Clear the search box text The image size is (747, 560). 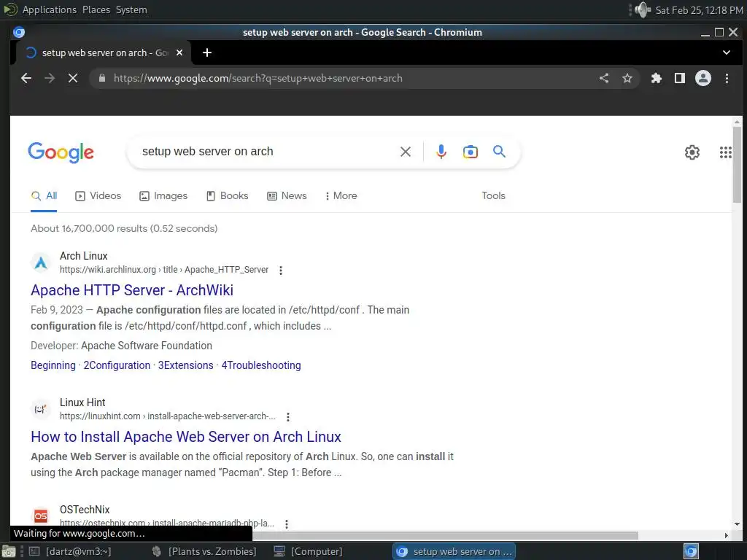[x=406, y=152]
